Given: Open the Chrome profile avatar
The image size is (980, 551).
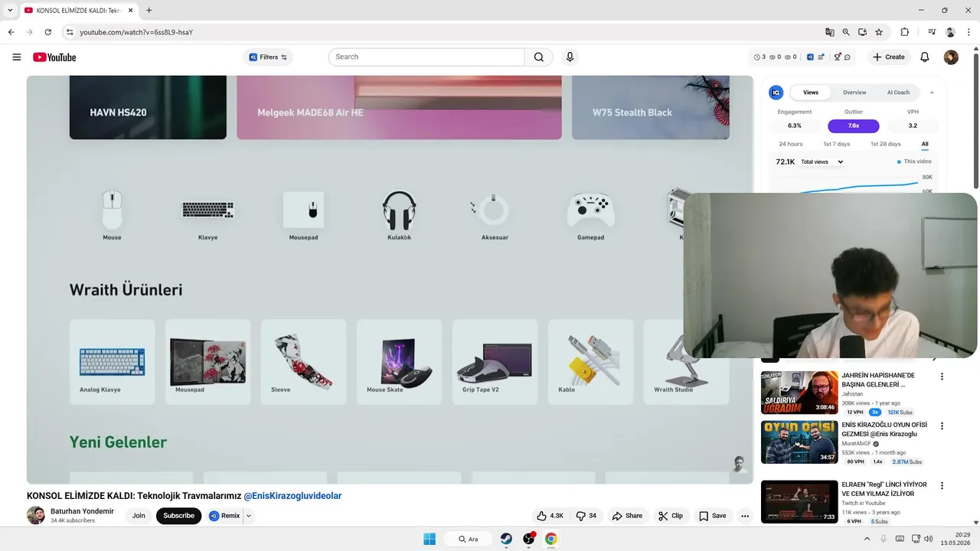Looking at the screenshot, I should coord(950,32).
